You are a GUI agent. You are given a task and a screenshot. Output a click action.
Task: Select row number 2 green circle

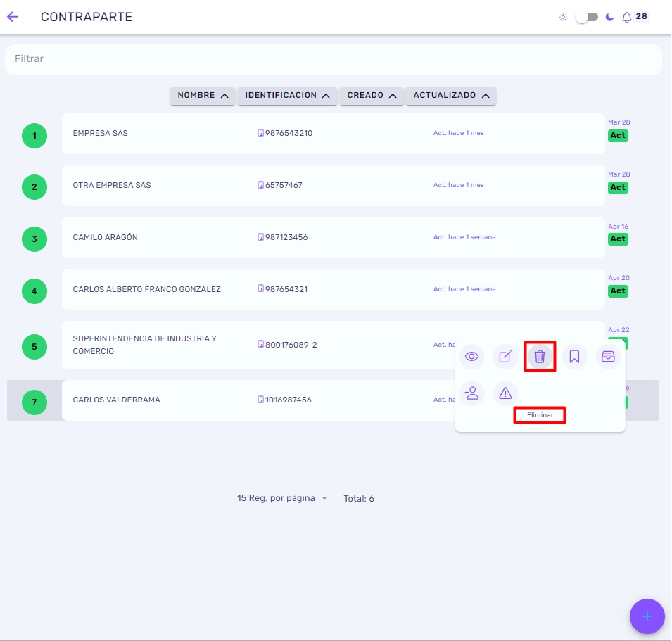34,187
